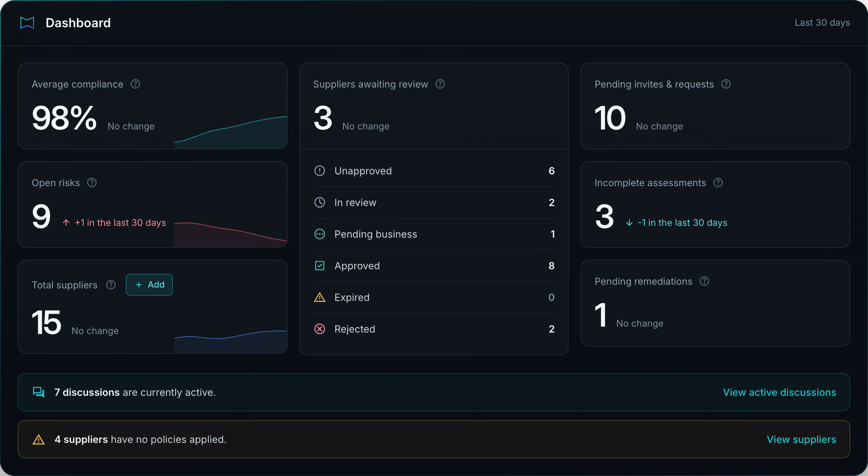Click the Total suppliers blue trend chart
This screenshot has width=868, height=476.
(231, 342)
